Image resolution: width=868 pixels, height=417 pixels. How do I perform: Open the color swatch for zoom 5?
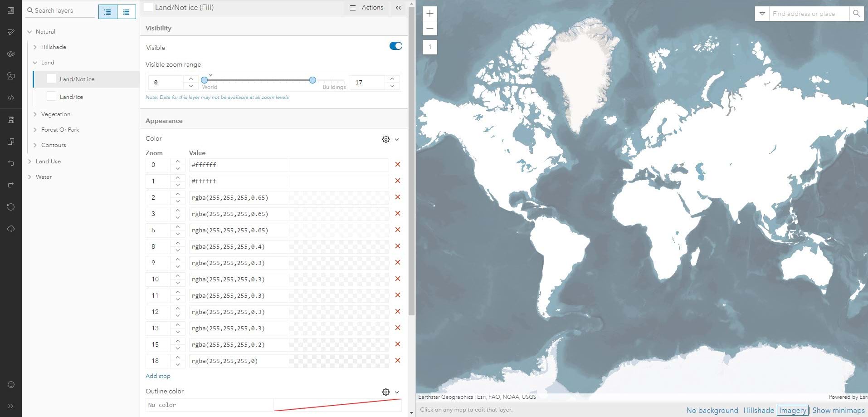click(339, 230)
